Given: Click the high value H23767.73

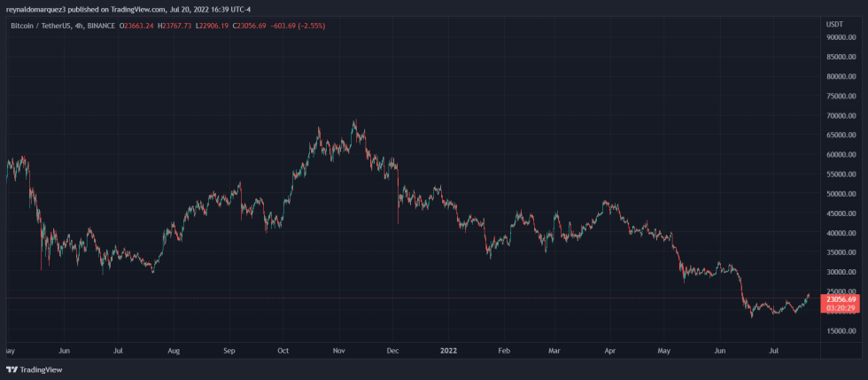Looking at the screenshot, I should [x=175, y=26].
